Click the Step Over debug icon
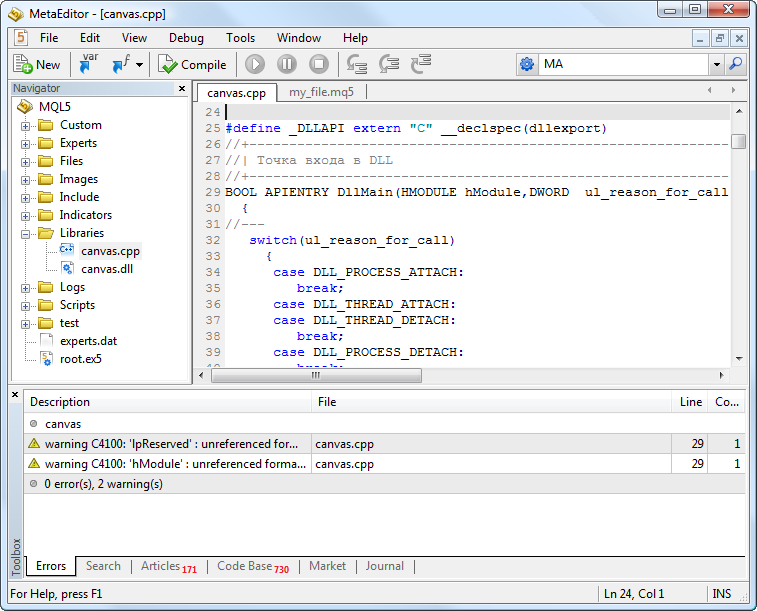Image resolution: width=757 pixels, height=611 pixels. click(389, 64)
